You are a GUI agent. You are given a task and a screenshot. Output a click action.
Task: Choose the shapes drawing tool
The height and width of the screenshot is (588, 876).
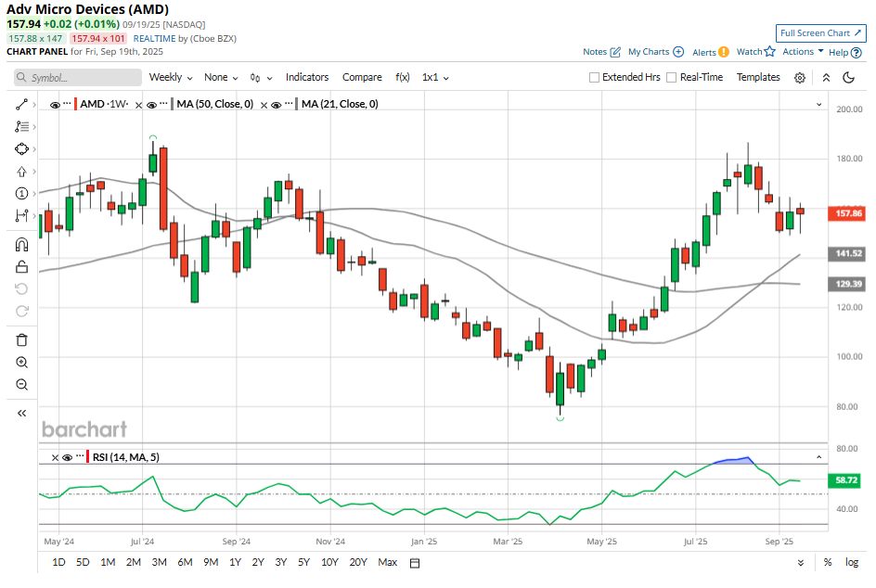[x=21, y=149]
